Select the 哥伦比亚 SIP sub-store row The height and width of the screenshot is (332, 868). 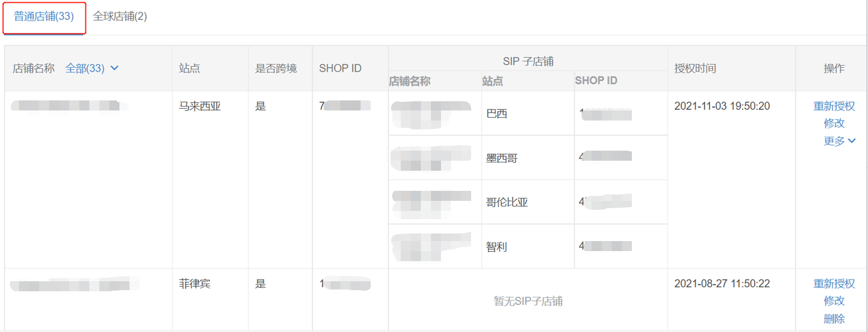point(507,202)
